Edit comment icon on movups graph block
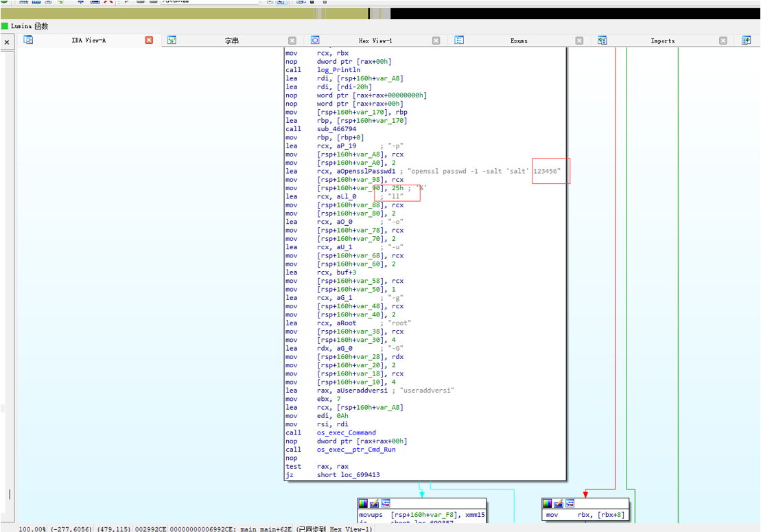 click(x=374, y=503)
